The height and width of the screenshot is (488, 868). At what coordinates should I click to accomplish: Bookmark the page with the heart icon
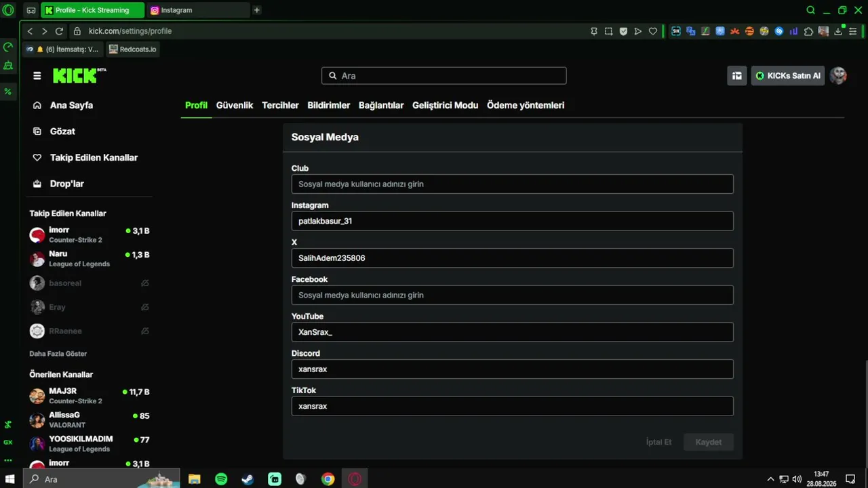point(653,31)
